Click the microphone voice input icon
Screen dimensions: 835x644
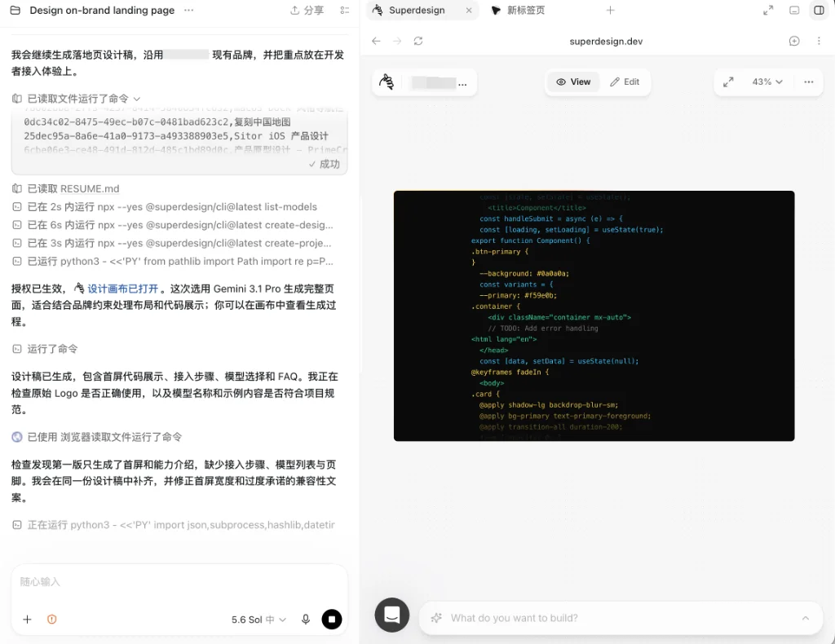306,619
